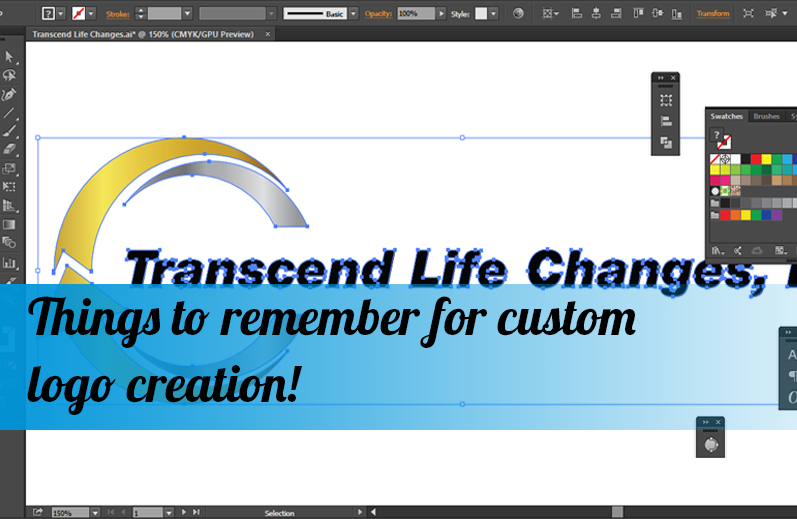Click the Opacity label link
This screenshot has width=797, height=519.
click(378, 14)
